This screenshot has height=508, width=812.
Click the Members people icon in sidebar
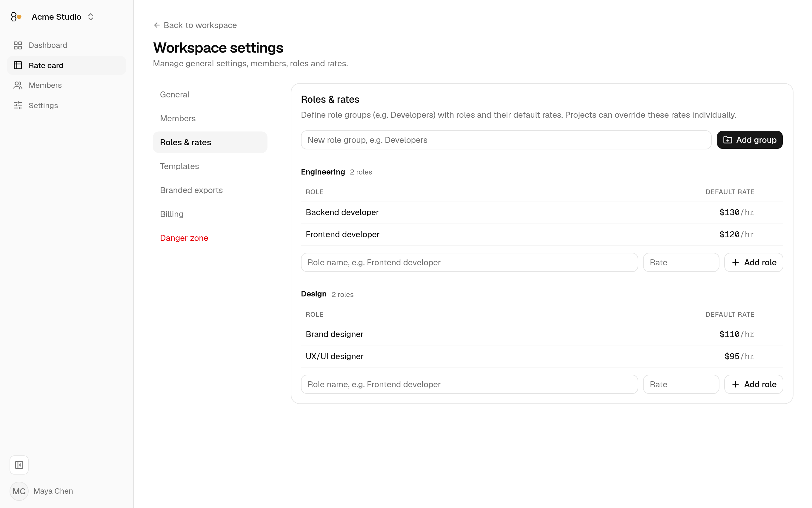[18, 85]
